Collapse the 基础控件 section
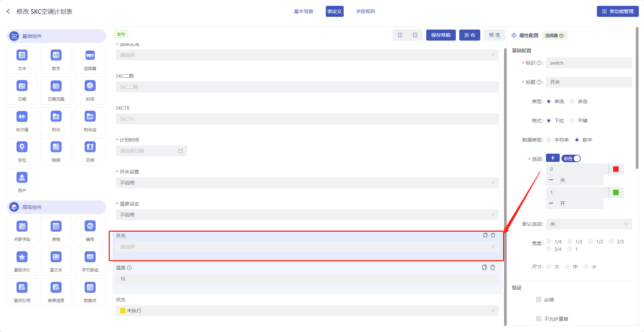This screenshot has height=332, width=644. pos(56,36)
